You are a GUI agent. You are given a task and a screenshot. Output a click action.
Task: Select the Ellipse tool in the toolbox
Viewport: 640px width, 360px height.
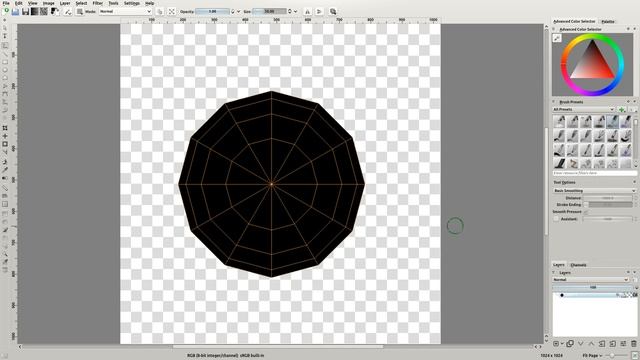click(5, 70)
